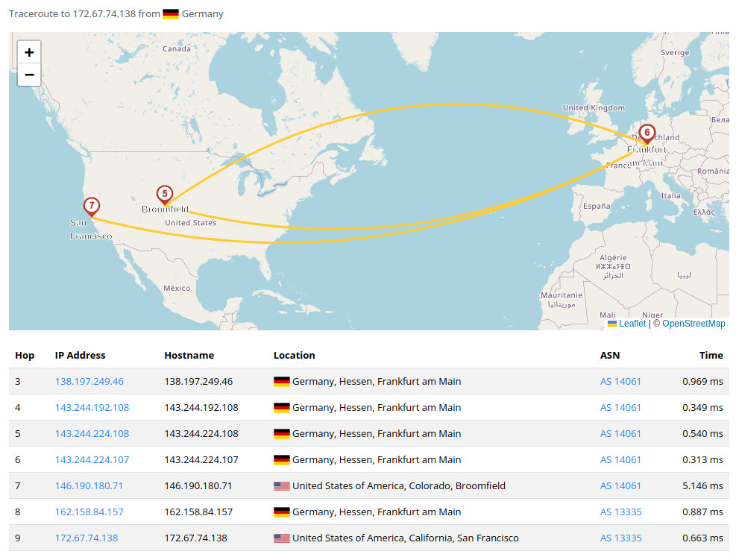The image size is (739, 560).
Task: Open IP address 162.158.84.157
Action: [89, 512]
